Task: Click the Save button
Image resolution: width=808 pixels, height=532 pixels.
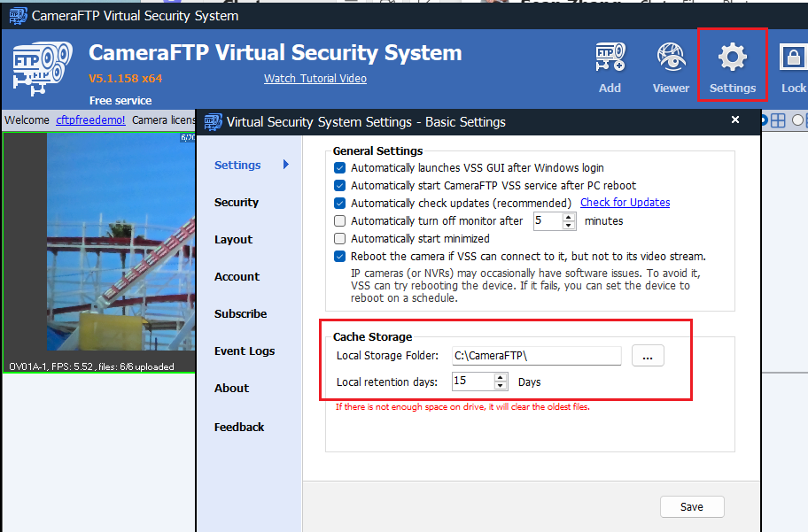Action: 692,507
